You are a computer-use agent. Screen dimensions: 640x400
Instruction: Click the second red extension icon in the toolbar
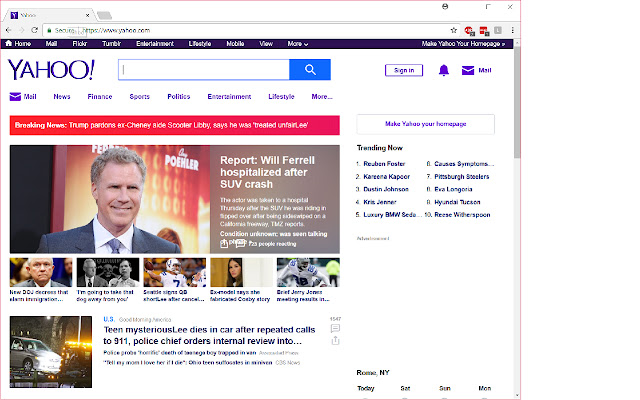[x=484, y=31]
